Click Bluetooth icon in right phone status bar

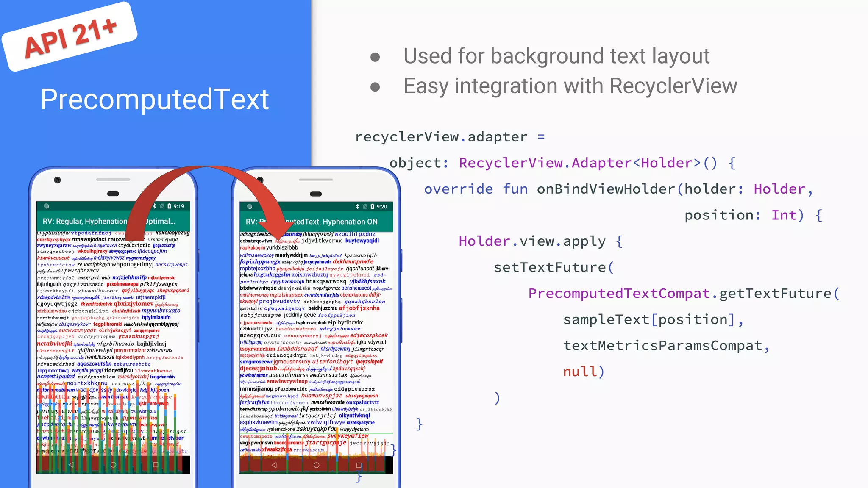(x=357, y=207)
